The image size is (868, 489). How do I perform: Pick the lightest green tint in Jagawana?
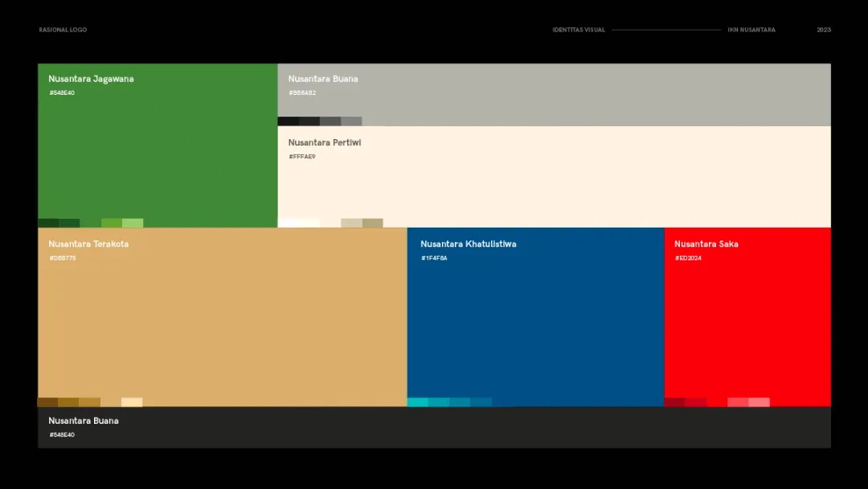click(x=133, y=223)
